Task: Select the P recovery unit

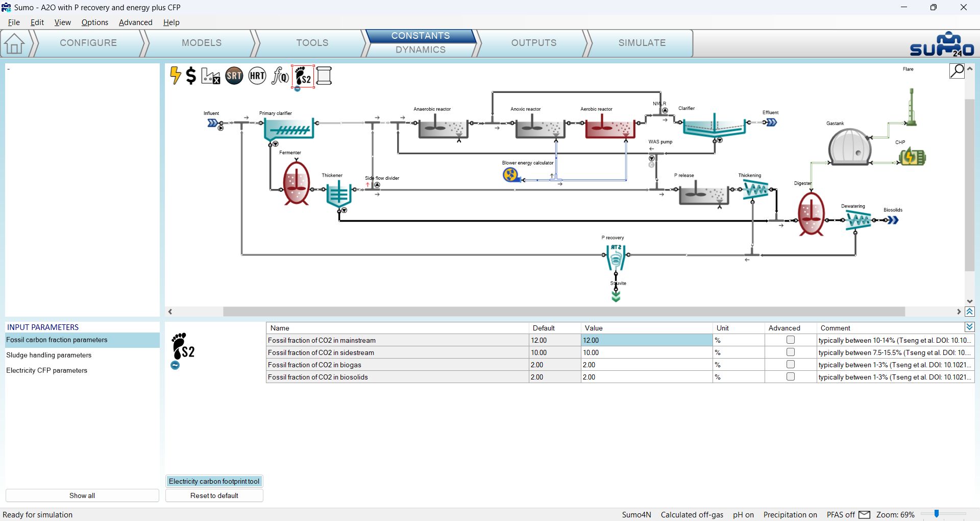Action: [x=616, y=257]
